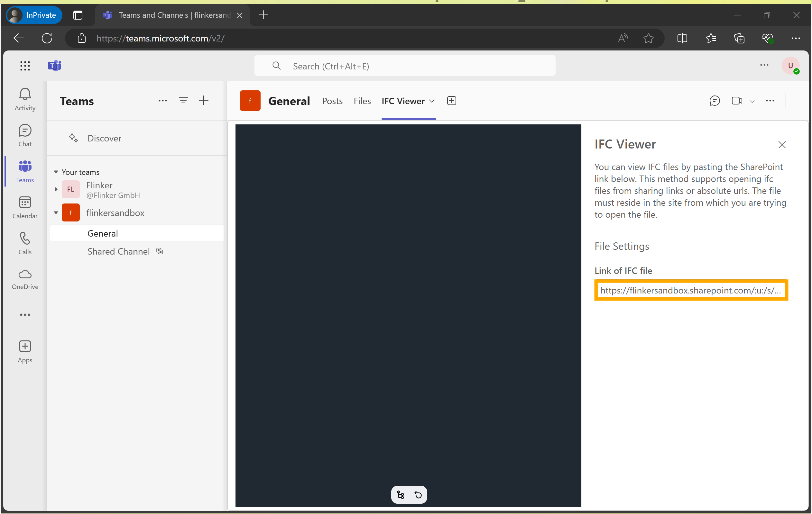Open the IFC Viewer tab dropdown chevron
Image resolution: width=812 pixels, height=514 pixels.
coord(432,101)
